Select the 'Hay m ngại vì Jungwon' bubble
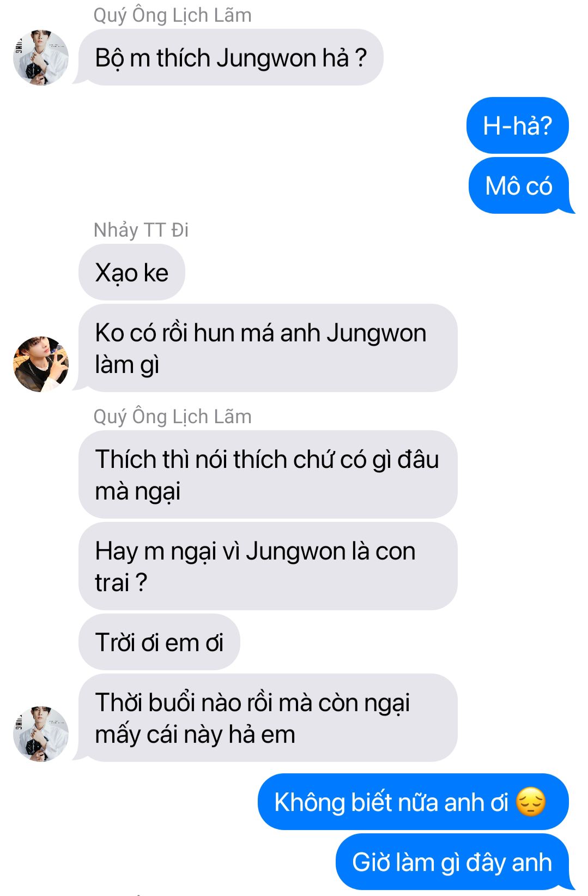588x896 pixels. click(x=268, y=566)
